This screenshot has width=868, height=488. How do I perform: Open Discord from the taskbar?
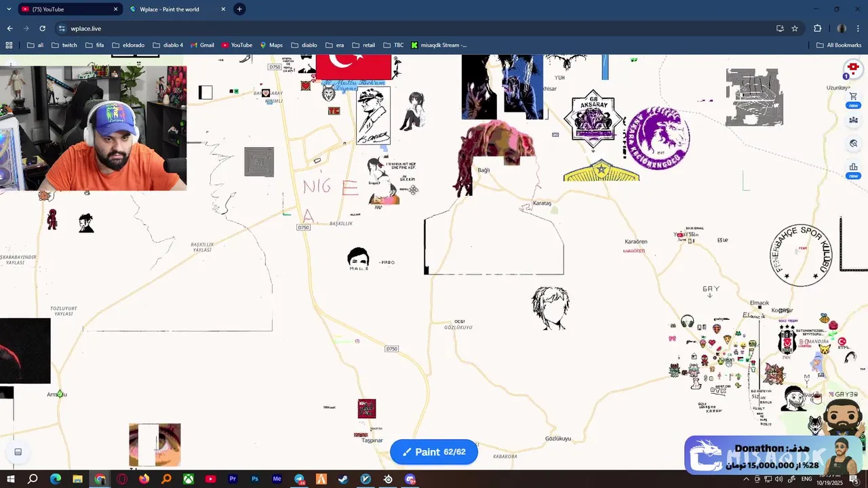tap(410, 479)
